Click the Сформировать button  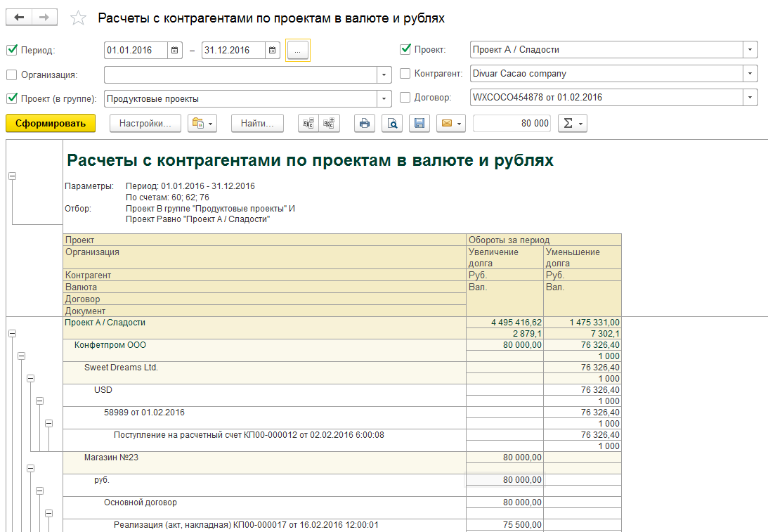51,124
